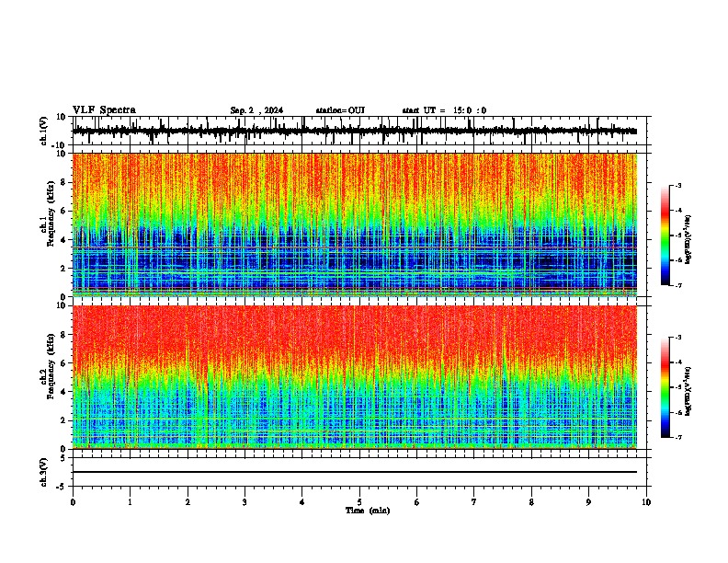This screenshot has height=563, width=728.
Task: Click the time axis tick label '0'
Action: point(73,502)
